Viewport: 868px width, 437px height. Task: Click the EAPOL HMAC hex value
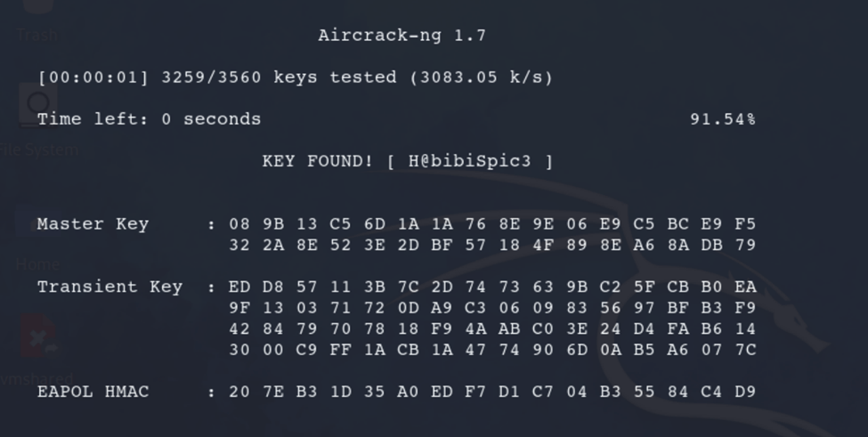click(492, 392)
